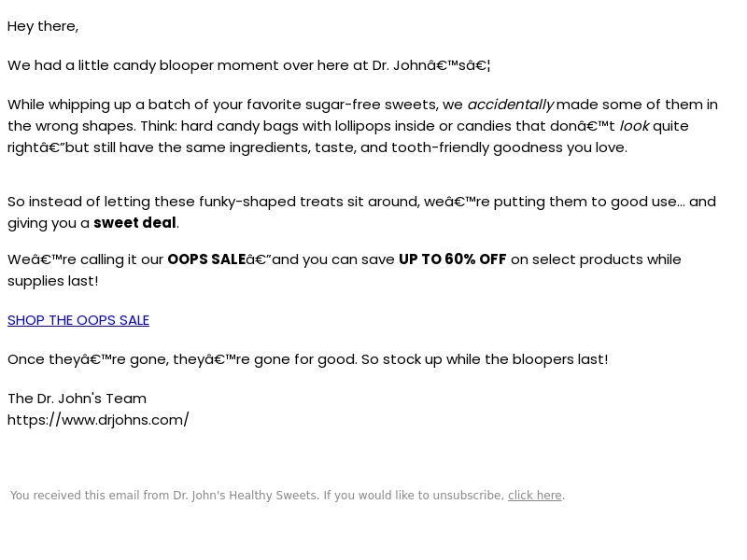Click the 'tooth-friendly goodness' phrase
Viewport: 747px width, 560px height.
[x=477, y=147]
